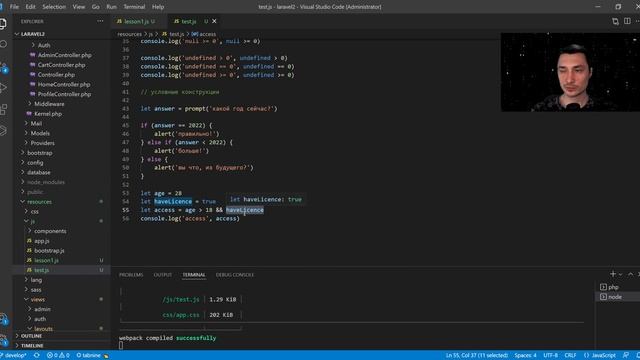This screenshot has height=360, width=640.
Task: Open Explorer panel more actions (three dots)
Action: 100,21
